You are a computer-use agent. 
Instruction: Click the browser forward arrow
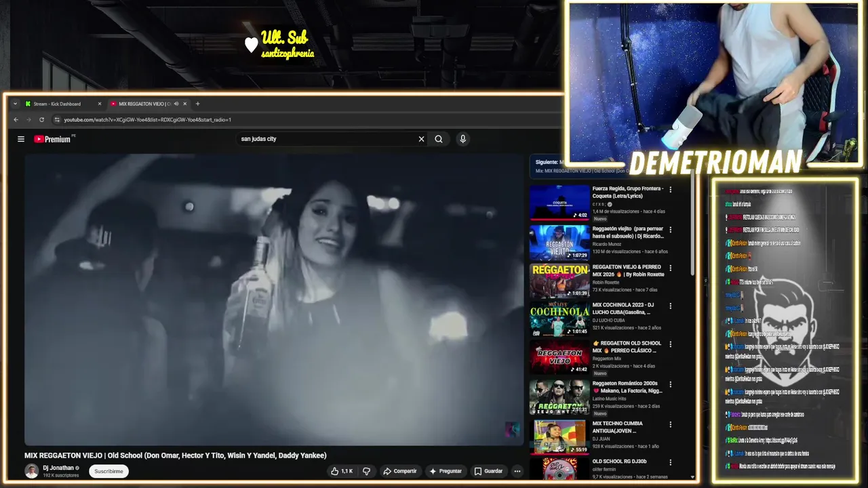click(28, 120)
